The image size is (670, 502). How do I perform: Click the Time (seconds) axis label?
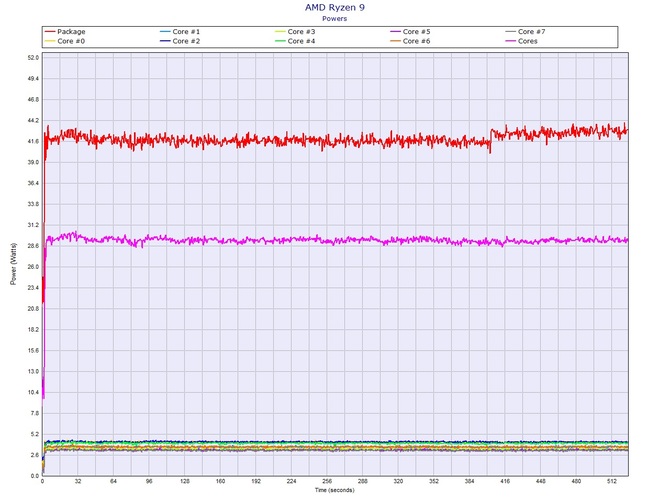click(335, 490)
